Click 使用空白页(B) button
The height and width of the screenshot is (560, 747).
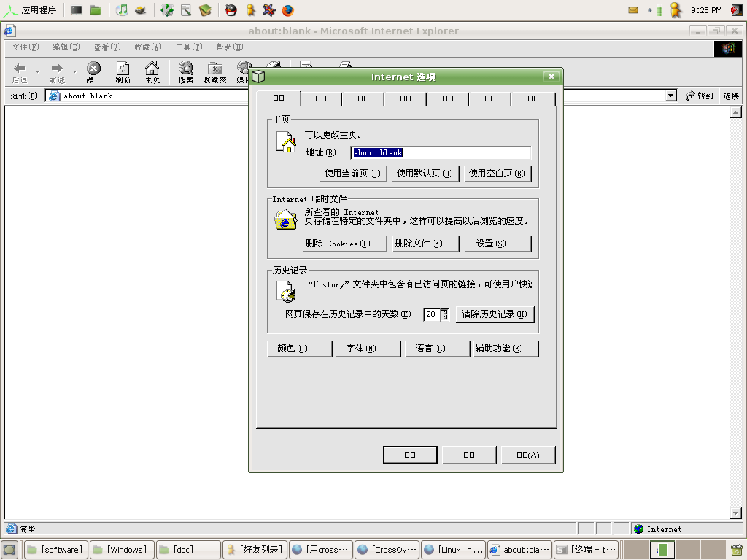497,174
